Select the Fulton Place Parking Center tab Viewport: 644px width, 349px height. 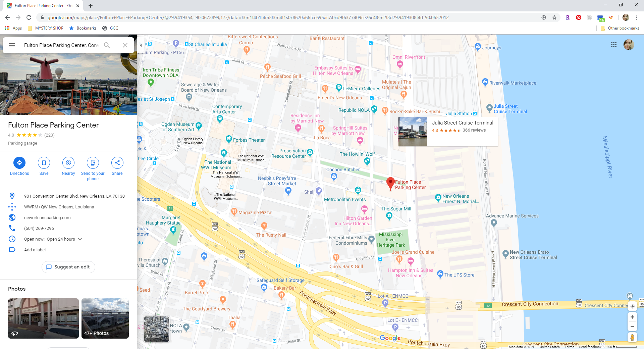(x=44, y=6)
